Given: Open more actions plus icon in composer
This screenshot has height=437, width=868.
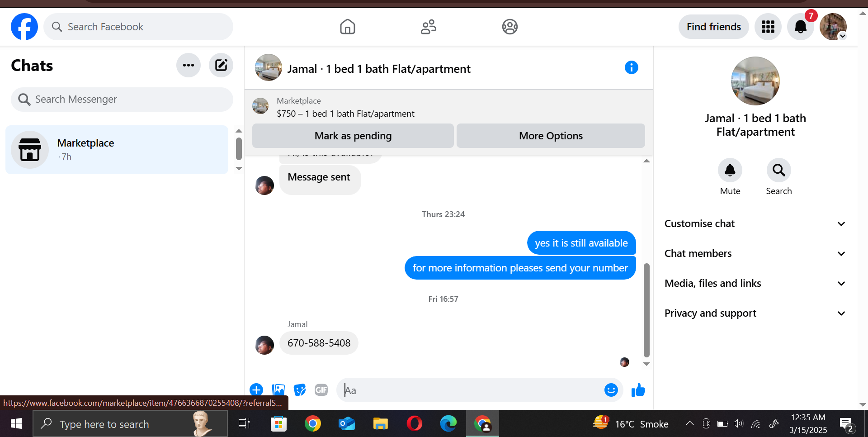Looking at the screenshot, I should pyautogui.click(x=256, y=389).
